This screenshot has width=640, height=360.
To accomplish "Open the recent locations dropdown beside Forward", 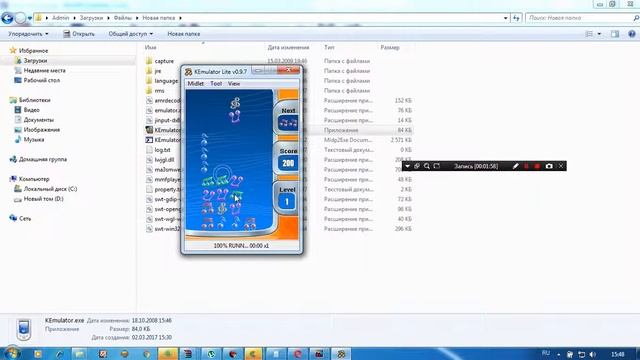I will pos(30,18).
